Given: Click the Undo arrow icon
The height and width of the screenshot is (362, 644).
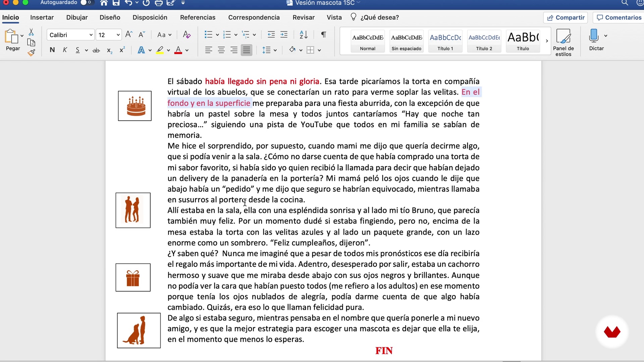Looking at the screenshot, I should (128, 3).
